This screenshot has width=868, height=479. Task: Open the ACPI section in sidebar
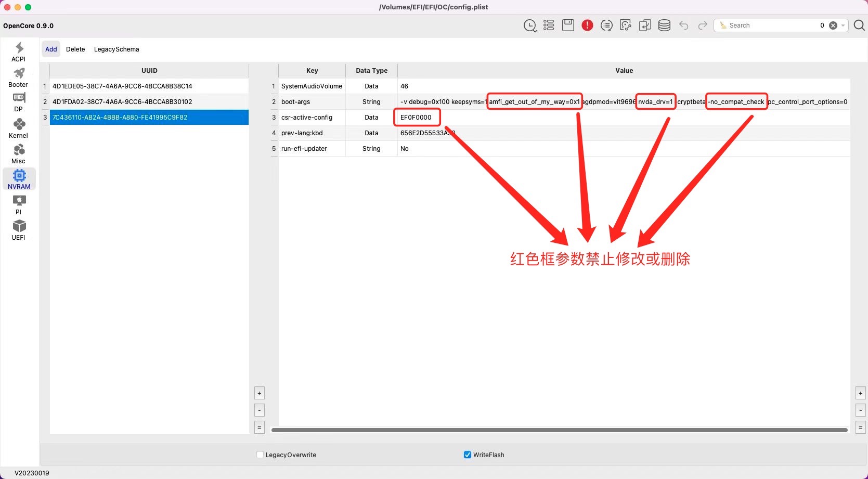coord(19,52)
